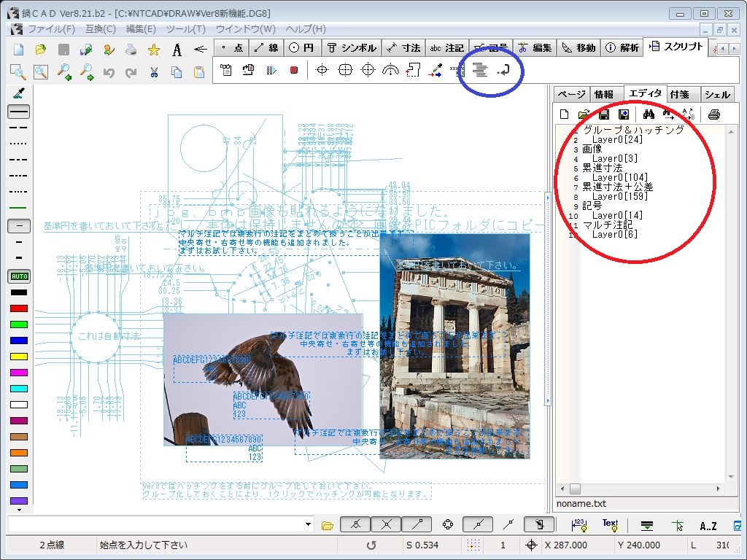Viewport: 747px width, 560px height.
Task: Click the temple photo in the drawing
Action: (455, 346)
